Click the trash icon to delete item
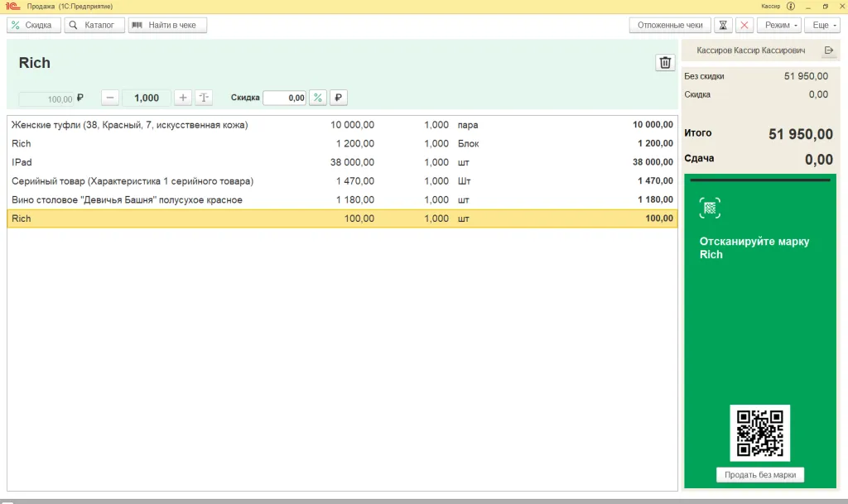The width and height of the screenshot is (848, 504). (x=665, y=63)
